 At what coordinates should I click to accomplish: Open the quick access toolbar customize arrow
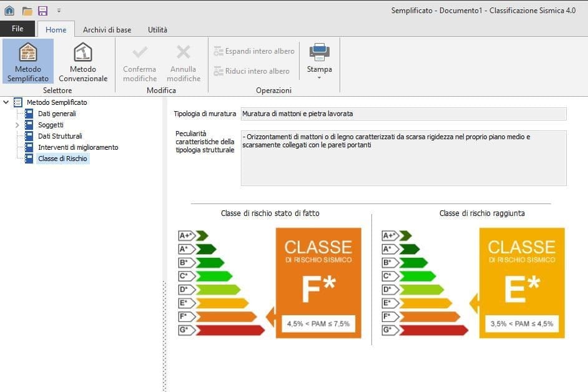[59, 11]
